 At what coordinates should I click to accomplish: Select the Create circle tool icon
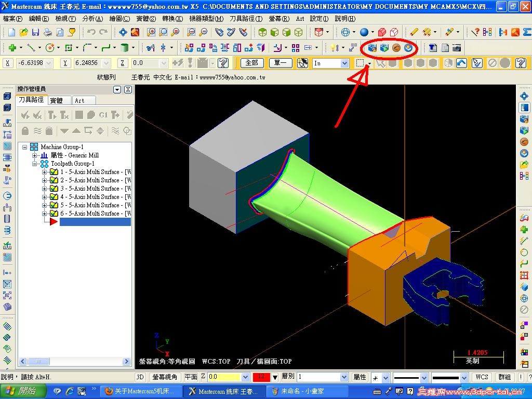pos(50,48)
